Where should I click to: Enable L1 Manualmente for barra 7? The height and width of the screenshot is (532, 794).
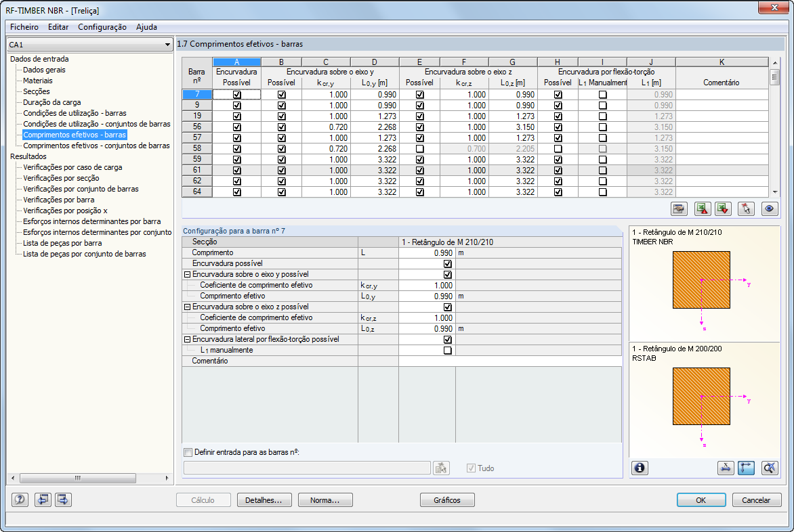coord(602,94)
